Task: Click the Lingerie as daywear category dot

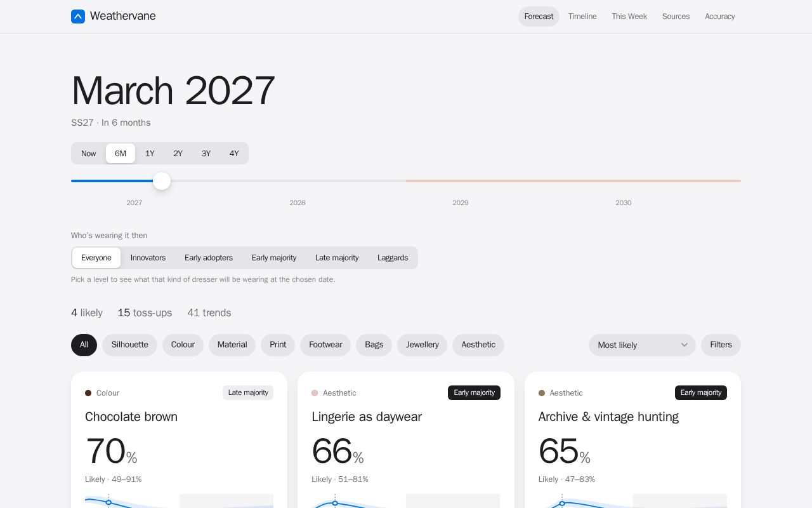Action: pyautogui.click(x=315, y=393)
